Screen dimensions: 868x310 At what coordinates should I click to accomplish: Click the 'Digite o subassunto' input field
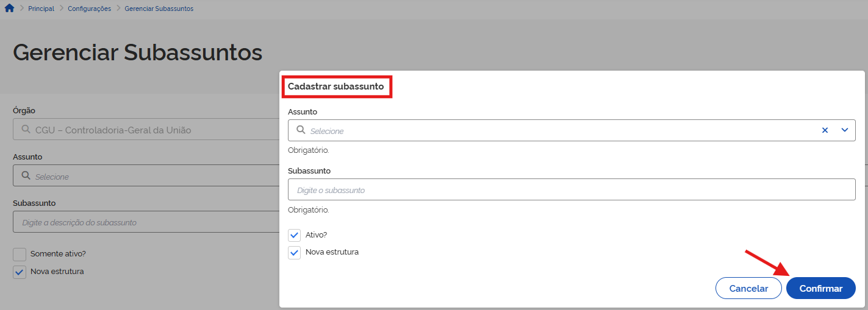tap(571, 189)
